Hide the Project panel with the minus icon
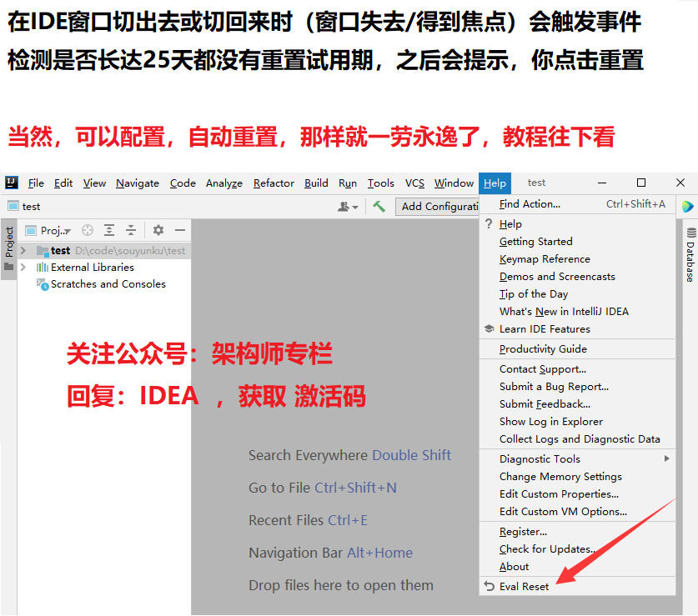698x616 pixels. click(x=178, y=230)
